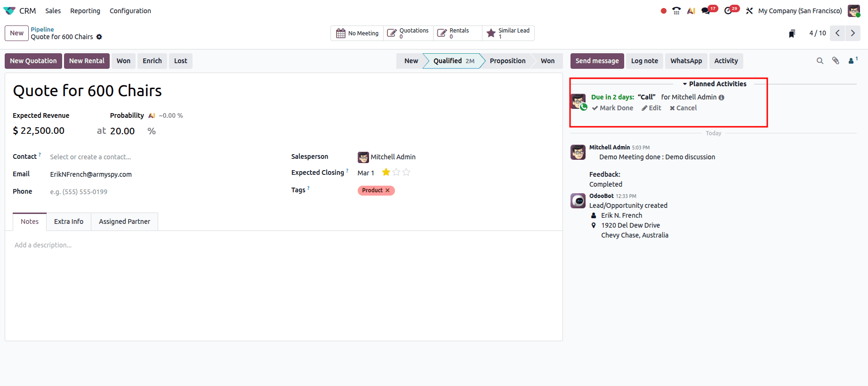The height and width of the screenshot is (386, 868).
Task: Click the probability value 20.00
Action: pyautogui.click(x=122, y=131)
